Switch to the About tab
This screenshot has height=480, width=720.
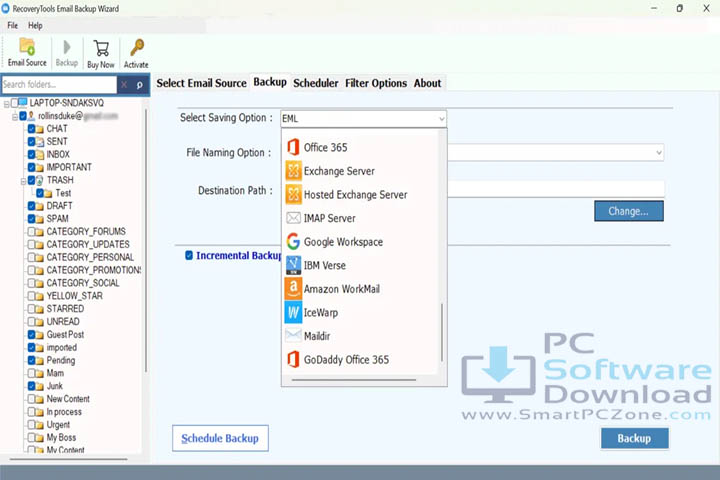pyautogui.click(x=427, y=83)
